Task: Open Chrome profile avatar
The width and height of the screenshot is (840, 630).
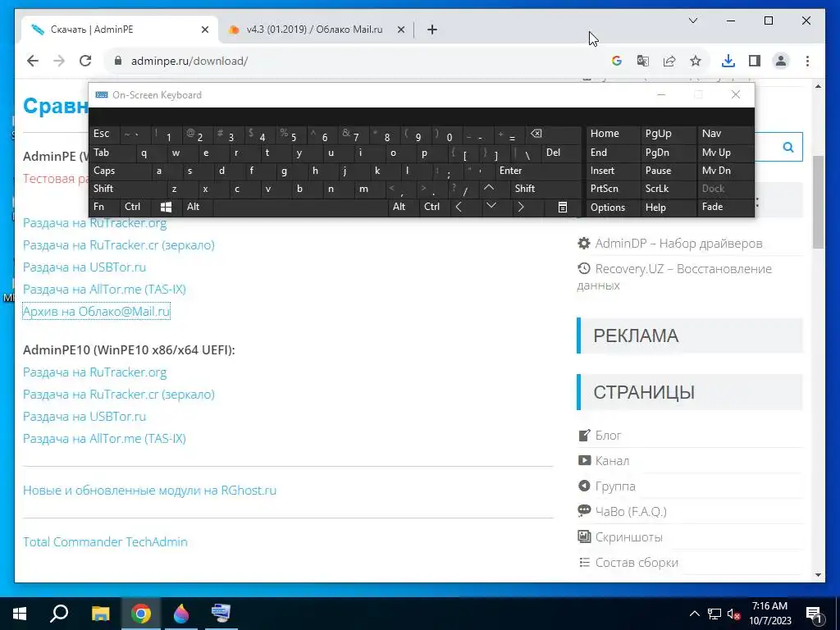Action: tap(781, 61)
